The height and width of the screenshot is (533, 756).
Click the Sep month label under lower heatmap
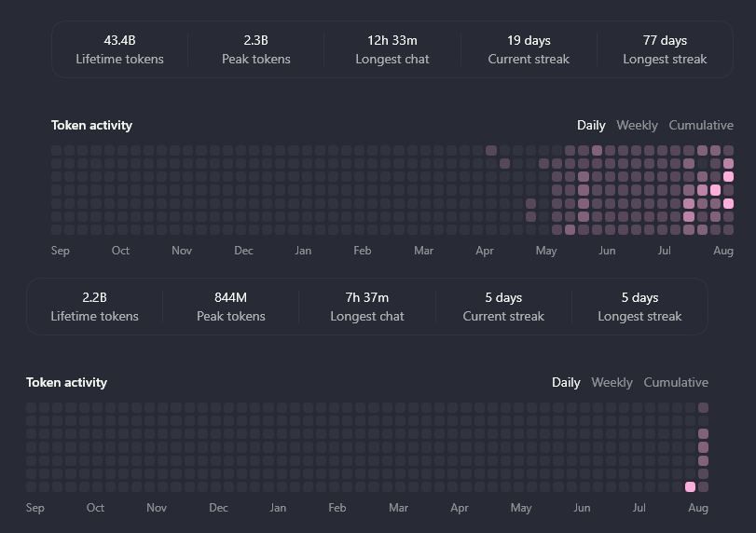point(35,508)
